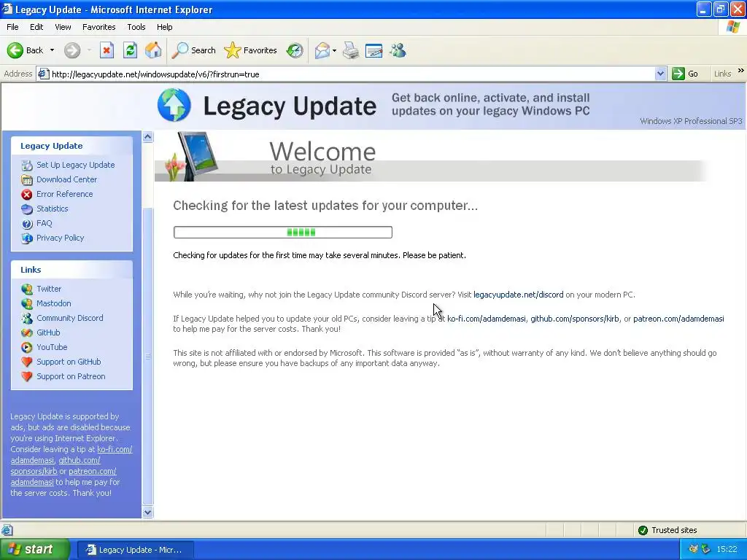Click the URL address input field
747x560 pixels.
[352, 74]
